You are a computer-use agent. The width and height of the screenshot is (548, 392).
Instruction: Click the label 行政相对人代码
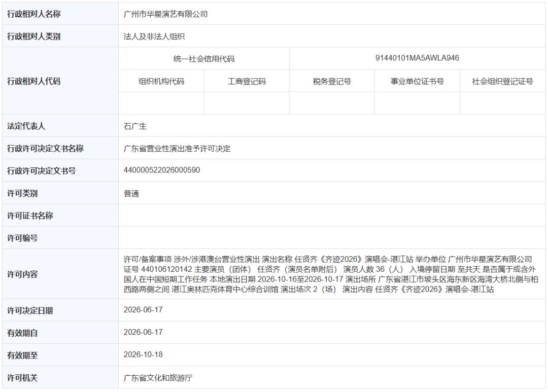click(x=34, y=81)
